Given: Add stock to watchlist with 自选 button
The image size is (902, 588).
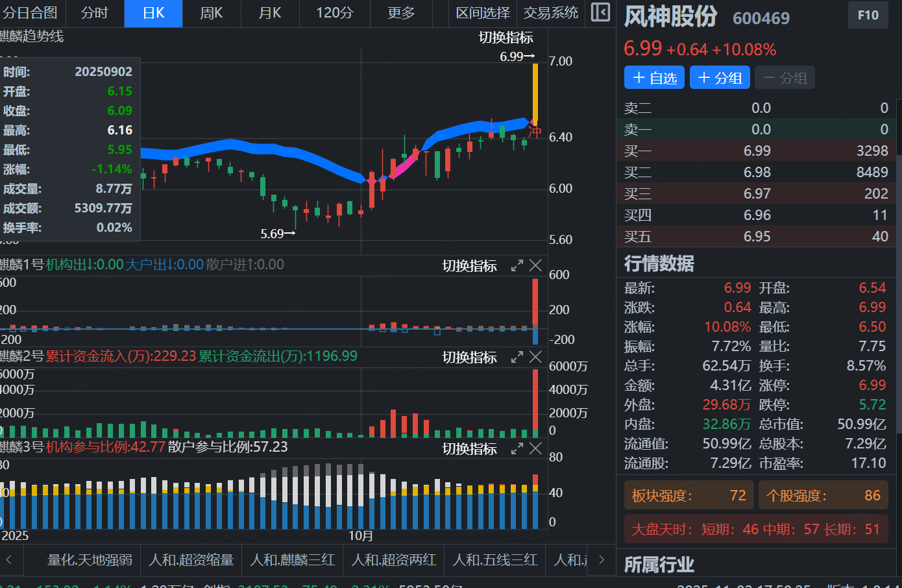Looking at the screenshot, I should click(x=654, y=78).
